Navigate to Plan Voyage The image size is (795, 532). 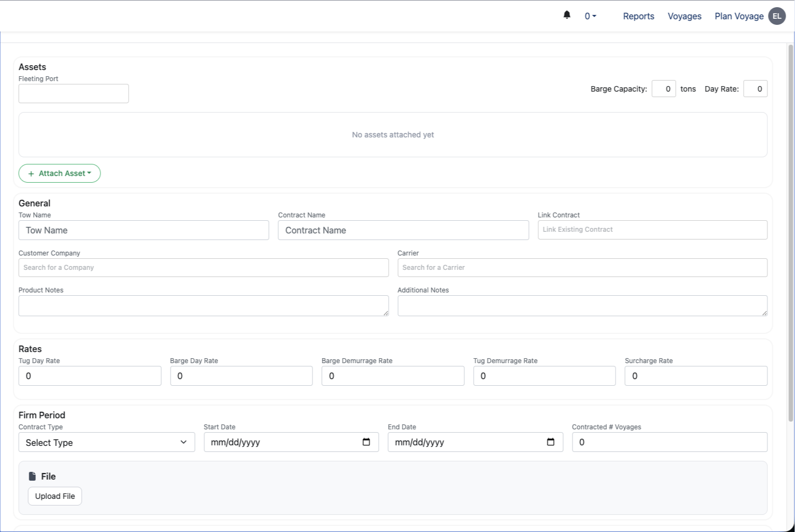click(x=739, y=17)
